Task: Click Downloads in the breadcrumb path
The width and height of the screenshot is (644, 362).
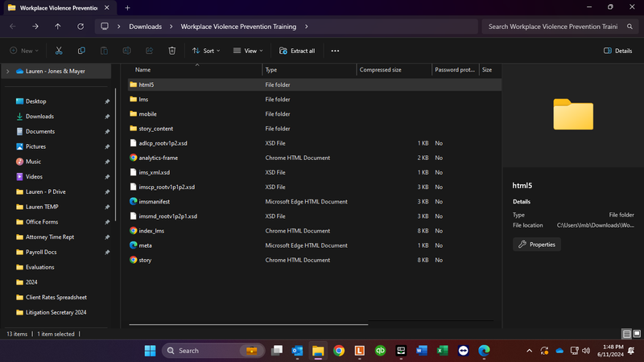Action: point(145,27)
